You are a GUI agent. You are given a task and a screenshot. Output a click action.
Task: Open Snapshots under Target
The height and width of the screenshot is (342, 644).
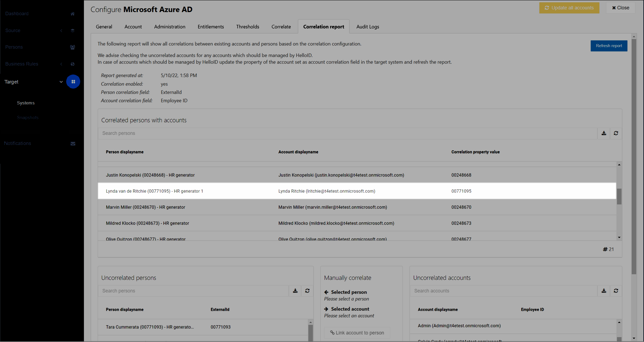pyautogui.click(x=28, y=118)
